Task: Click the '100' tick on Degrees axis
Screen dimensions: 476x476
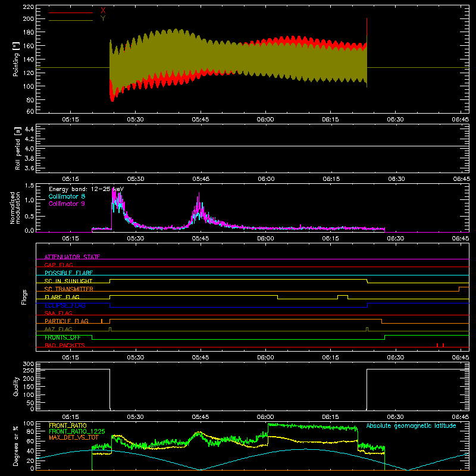Action: pyautogui.click(x=29, y=424)
